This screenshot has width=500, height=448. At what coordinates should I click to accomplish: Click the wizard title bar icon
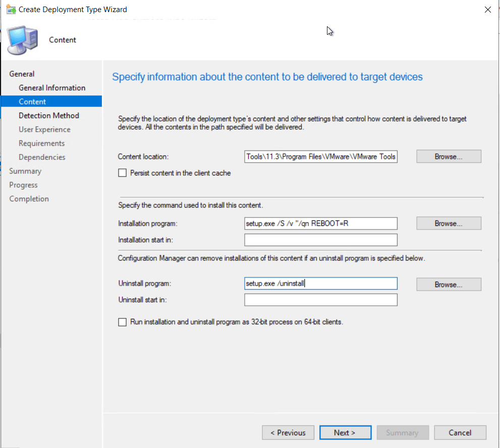[10, 10]
